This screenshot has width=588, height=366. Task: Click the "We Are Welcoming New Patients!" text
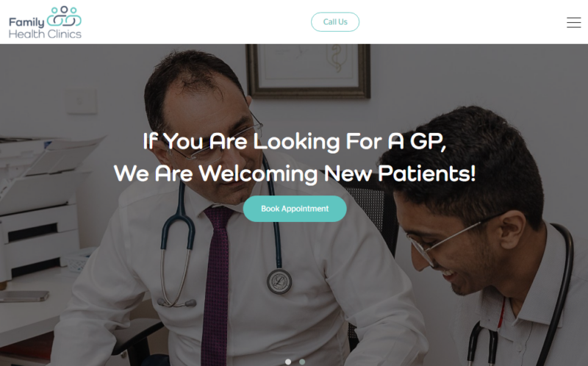click(x=295, y=173)
